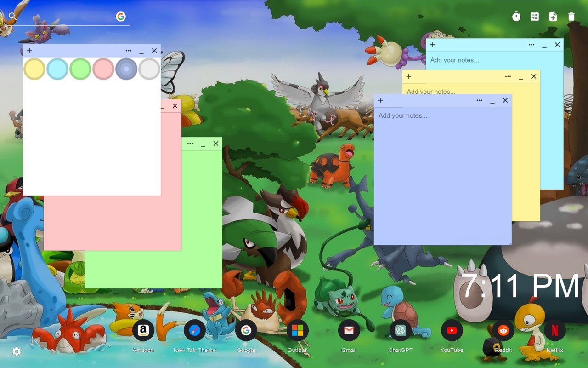
Task: Open the YouTube shortcut
Action: [x=452, y=330]
